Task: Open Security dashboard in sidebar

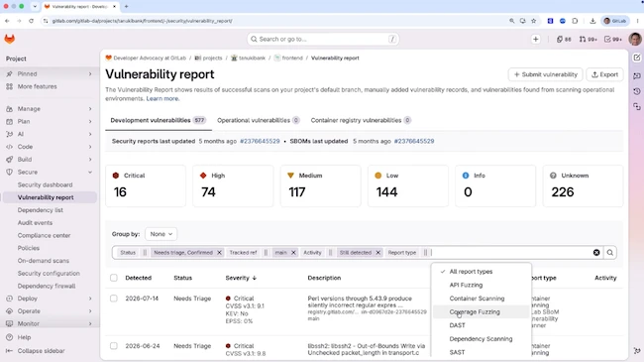Action: pos(45,185)
